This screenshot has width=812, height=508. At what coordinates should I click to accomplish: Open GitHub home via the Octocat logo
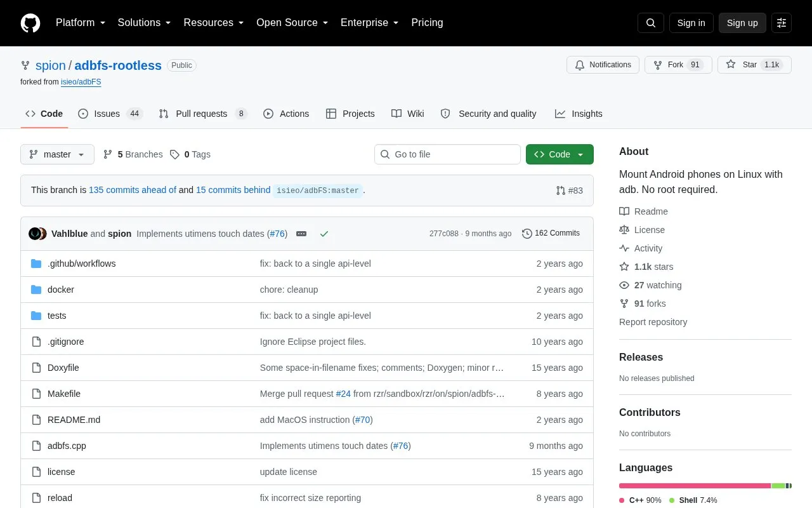(30, 23)
